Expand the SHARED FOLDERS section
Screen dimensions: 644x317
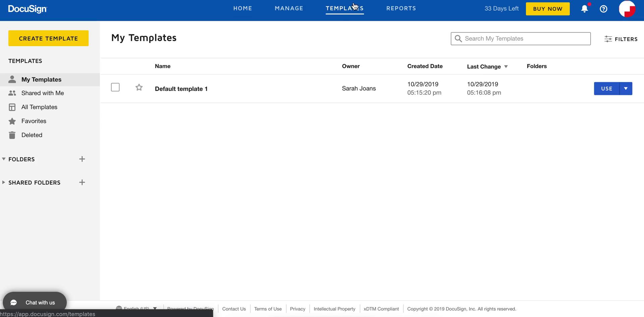coord(3,182)
